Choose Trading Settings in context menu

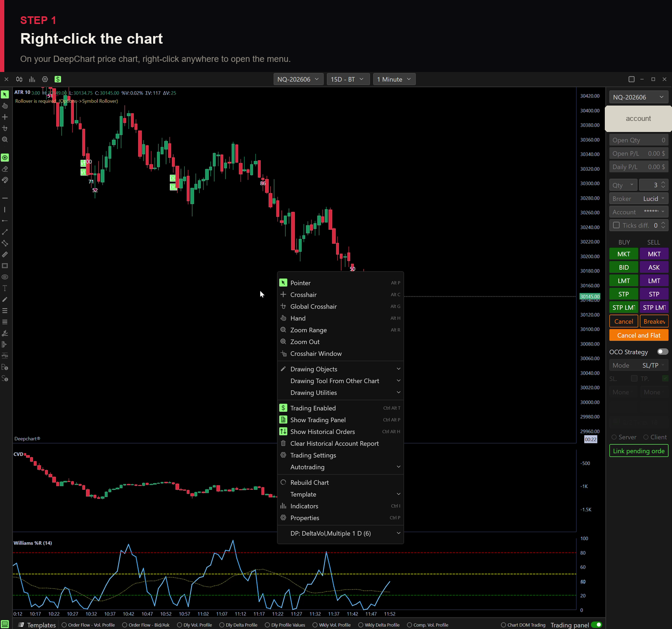(340, 455)
